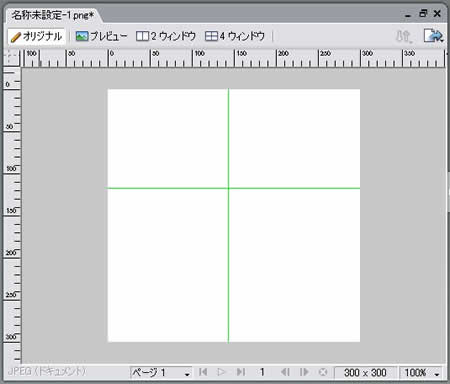Step to the previous frame
Image resolution: width=450 pixels, height=384 pixels.
point(285,372)
